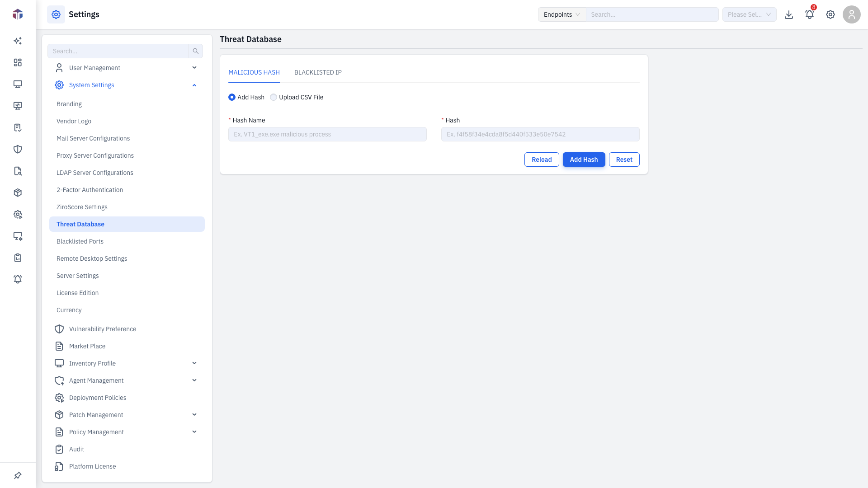Open the Endpoints dropdown
This screenshot has height=488, width=868.
click(x=562, y=14)
